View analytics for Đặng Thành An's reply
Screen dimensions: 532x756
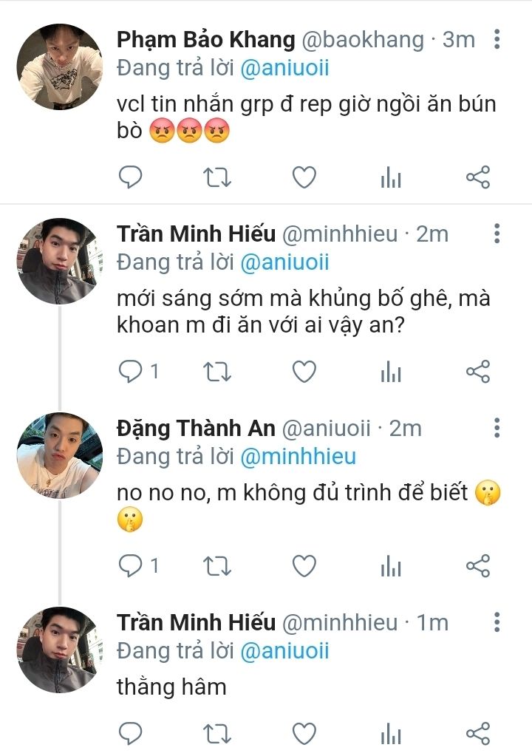click(x=391, y=566)
